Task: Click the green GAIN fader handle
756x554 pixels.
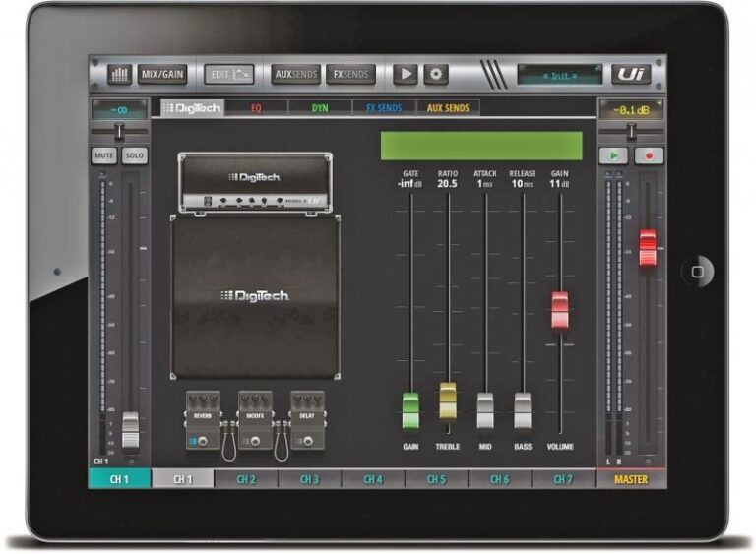Action: pos(410,410)
